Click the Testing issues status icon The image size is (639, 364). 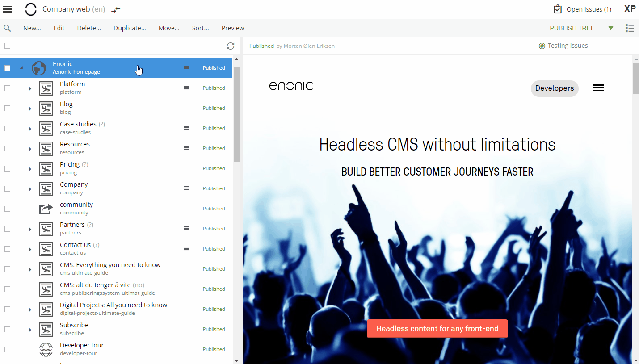[542, 46]
